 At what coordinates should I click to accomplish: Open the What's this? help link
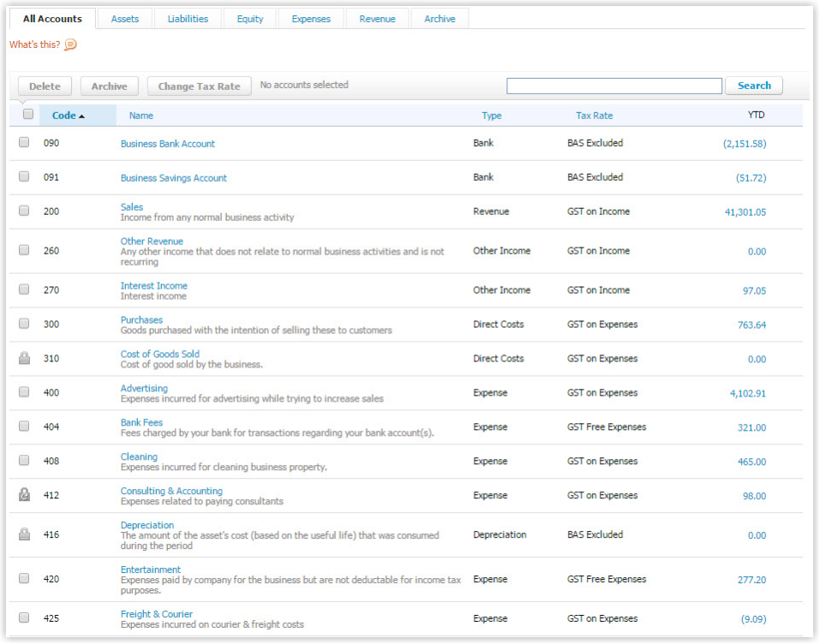coord(34,45)
